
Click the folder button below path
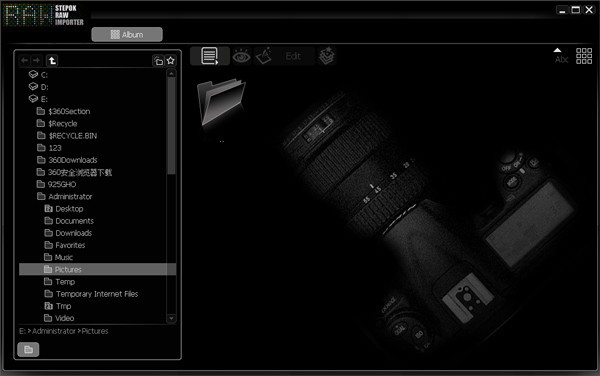(28, 349)
